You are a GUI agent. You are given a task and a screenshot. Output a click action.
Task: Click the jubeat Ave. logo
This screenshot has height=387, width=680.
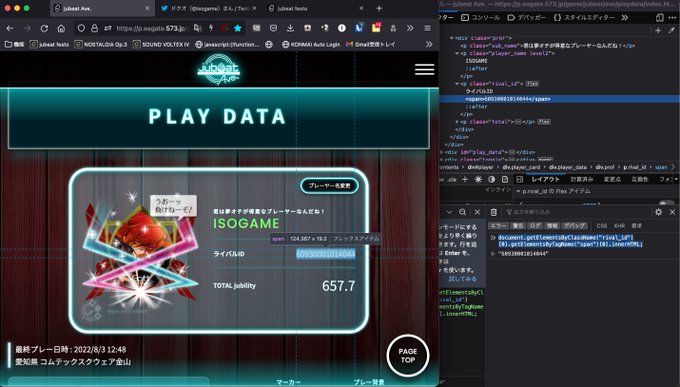pos(219,69)
